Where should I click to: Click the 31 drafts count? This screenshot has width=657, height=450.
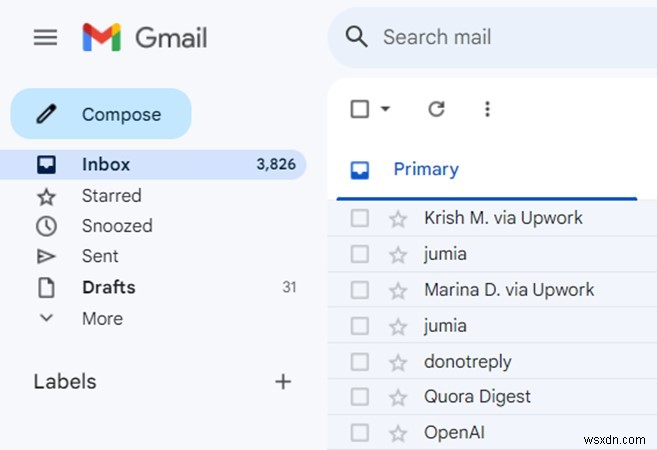click(x=289, y=287)
